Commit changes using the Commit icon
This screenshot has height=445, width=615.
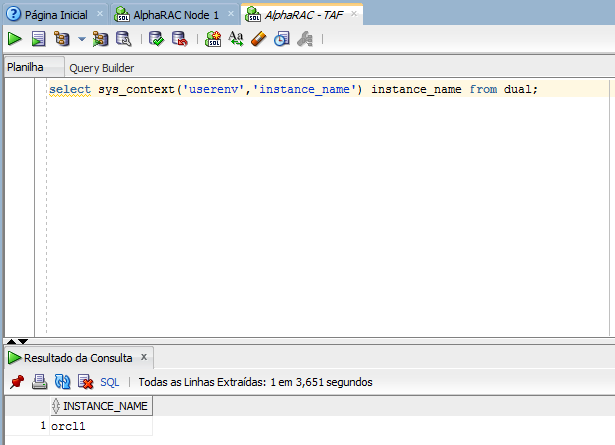tap(156, 39)
